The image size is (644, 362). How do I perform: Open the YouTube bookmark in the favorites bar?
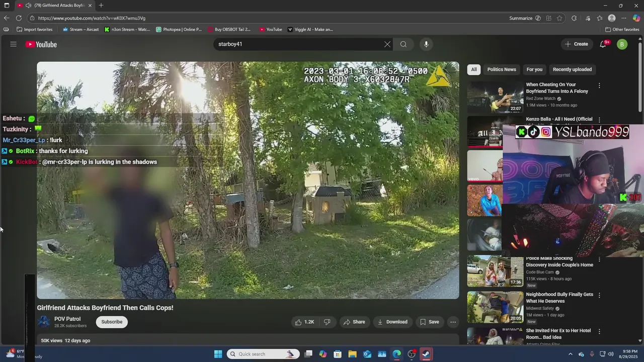[x=271, y=30]
